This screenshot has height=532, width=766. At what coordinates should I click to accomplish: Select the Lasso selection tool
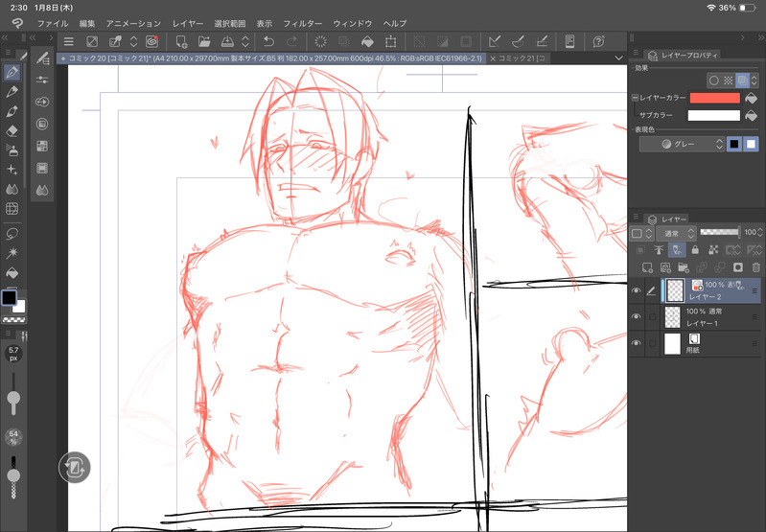coord(12,234)
